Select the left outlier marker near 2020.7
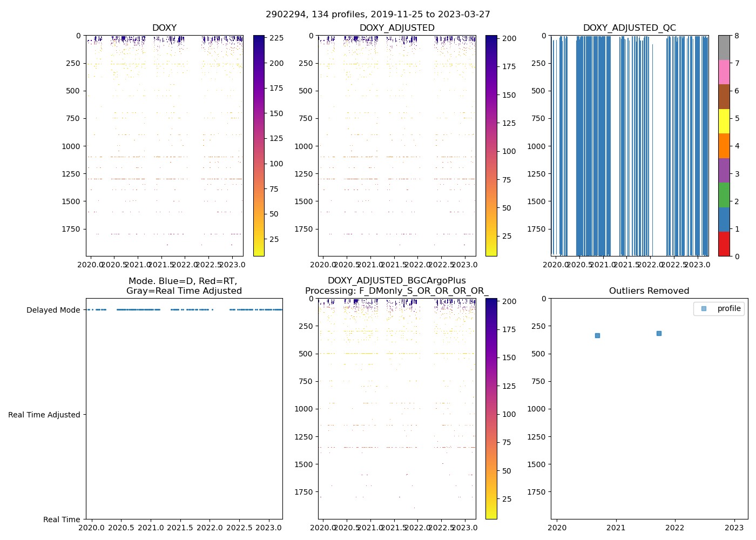Viewport: 756px width, 540px height. pyautogui.click(x=597, y=335)
